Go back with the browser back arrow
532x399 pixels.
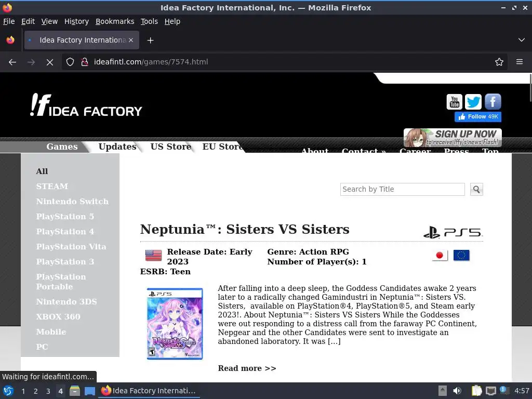[12, 62]
